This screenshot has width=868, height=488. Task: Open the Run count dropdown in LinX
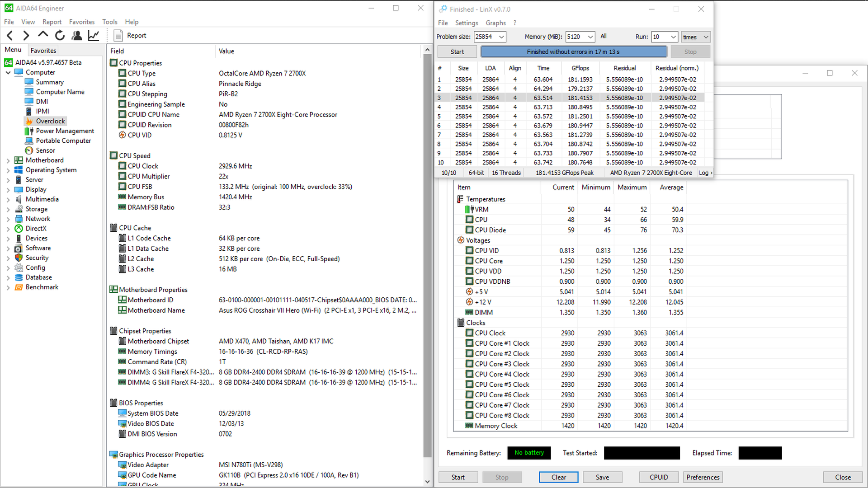coord(674,37)
